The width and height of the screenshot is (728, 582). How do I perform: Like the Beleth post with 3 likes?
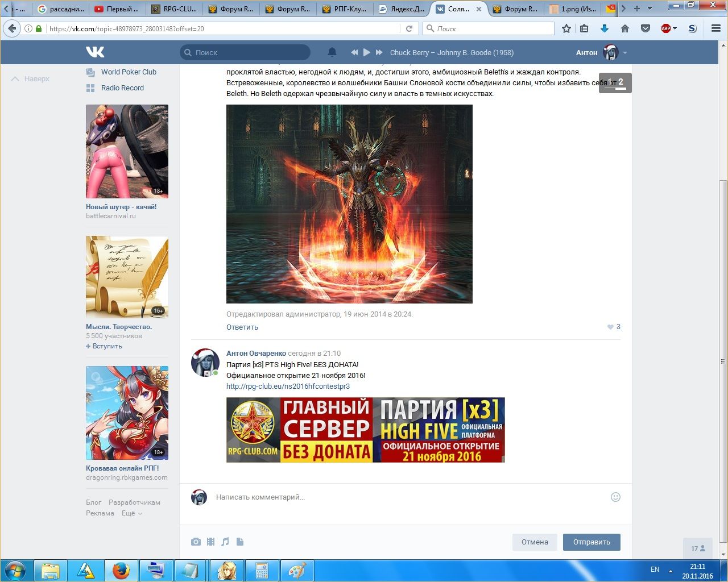(614, 327)
